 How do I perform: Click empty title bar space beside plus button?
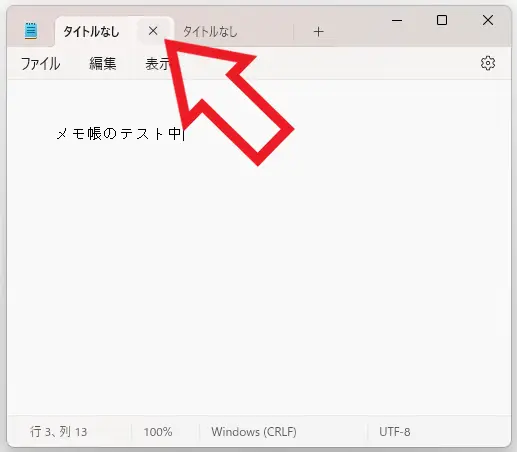357,32
